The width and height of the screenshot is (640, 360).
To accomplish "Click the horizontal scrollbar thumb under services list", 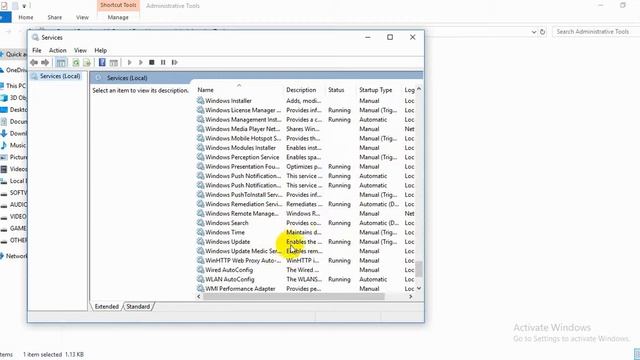I will [293, 297].
